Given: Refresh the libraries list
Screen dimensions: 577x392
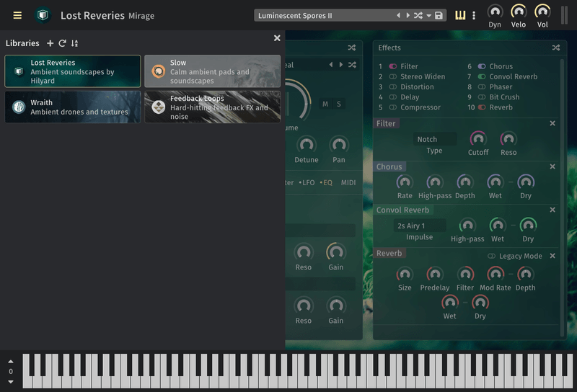Looking at the screenshot, I should [x=62, y=43].
